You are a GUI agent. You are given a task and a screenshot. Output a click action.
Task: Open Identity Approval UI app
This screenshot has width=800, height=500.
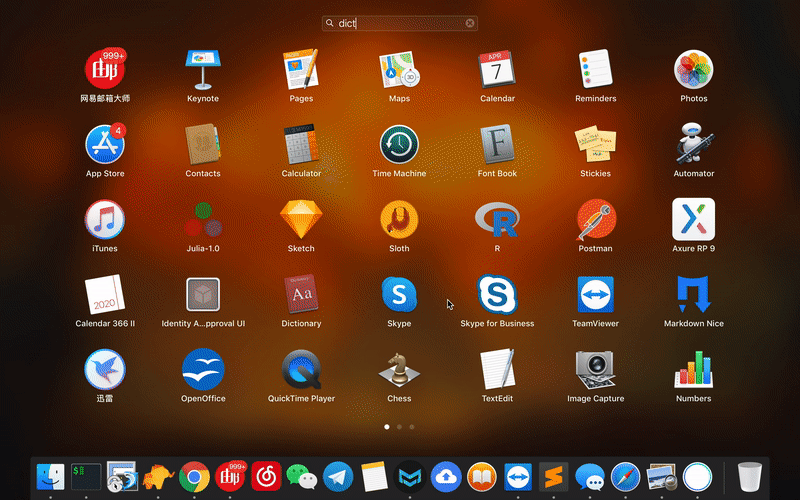[x=203, y=294]
